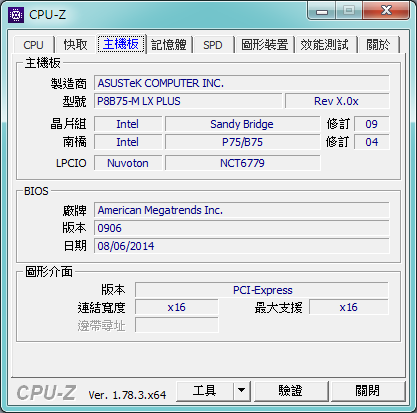417x413 pixels.
Task: Click the CPU-Z app icon in title bar
Action: tap(16, 15)
